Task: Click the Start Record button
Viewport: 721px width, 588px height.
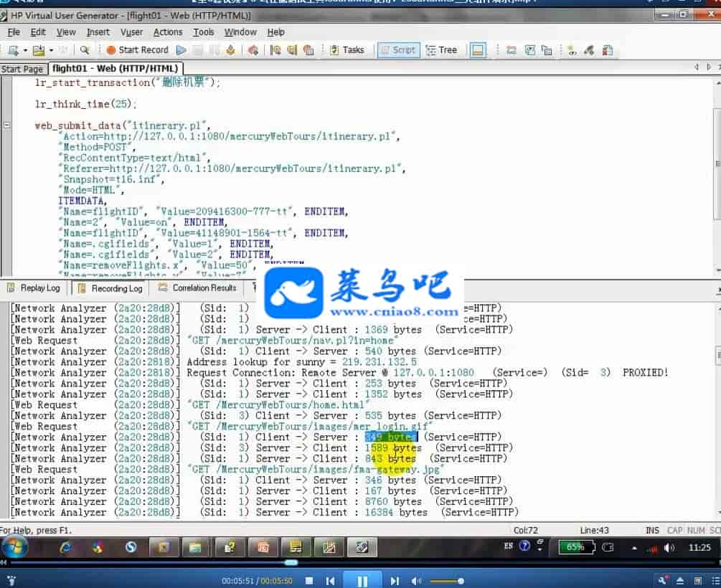Action: (x=137, y=50)
